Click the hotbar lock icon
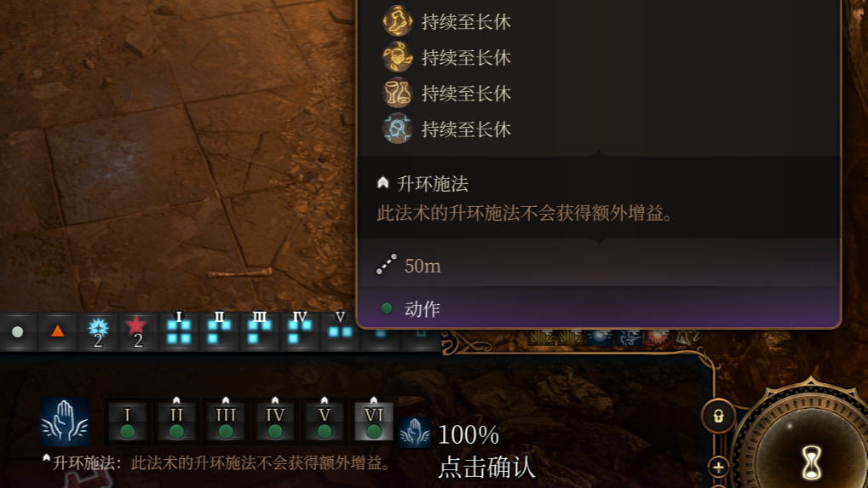 click(x=718, y=416)
